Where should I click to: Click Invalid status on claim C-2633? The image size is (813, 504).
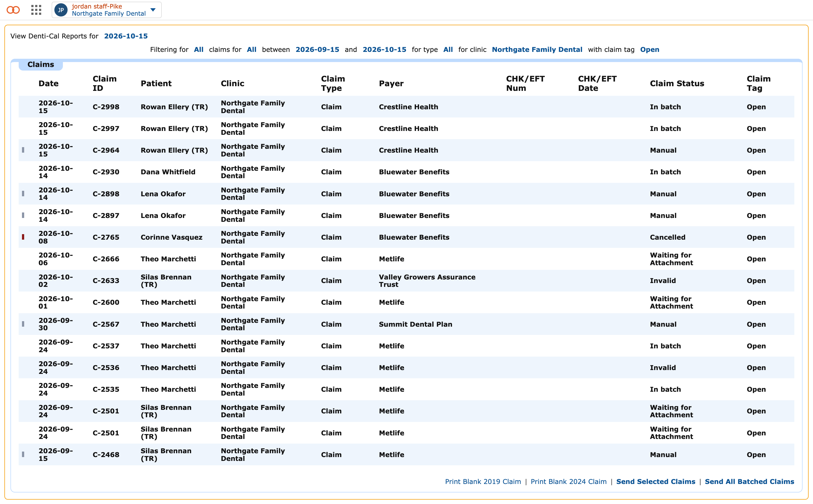click(662, 281)
